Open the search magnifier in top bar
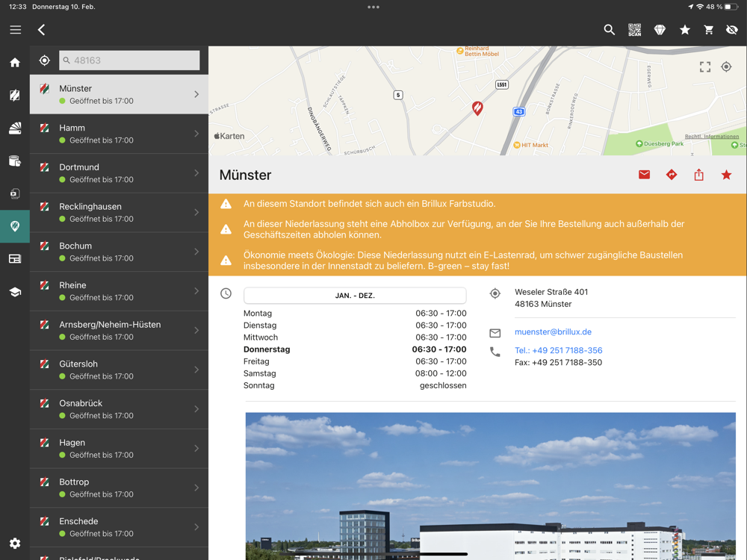Image resolution: width=747 pixels, height=560 pixels. click(x=609, y=30)
